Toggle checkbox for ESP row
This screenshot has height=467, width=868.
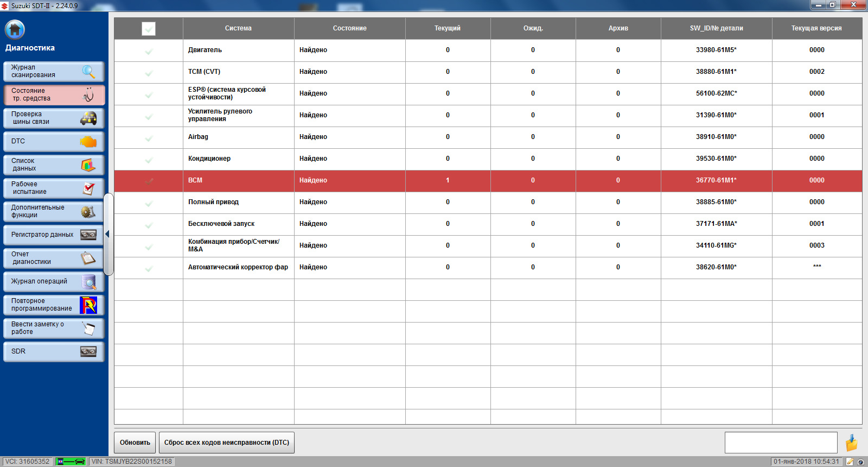149,94
